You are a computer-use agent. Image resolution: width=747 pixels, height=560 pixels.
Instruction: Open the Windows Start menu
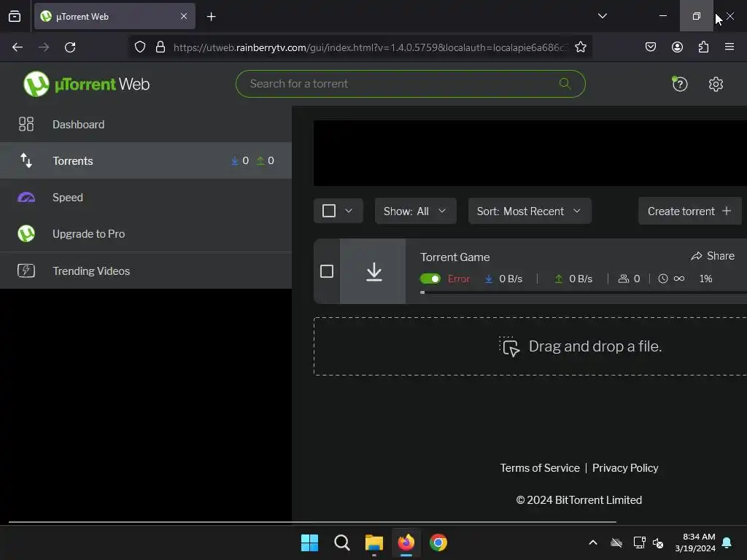click(309, 542)
